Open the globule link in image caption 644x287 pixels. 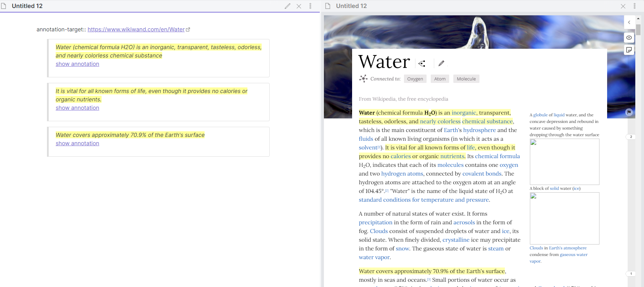(540, 115)
